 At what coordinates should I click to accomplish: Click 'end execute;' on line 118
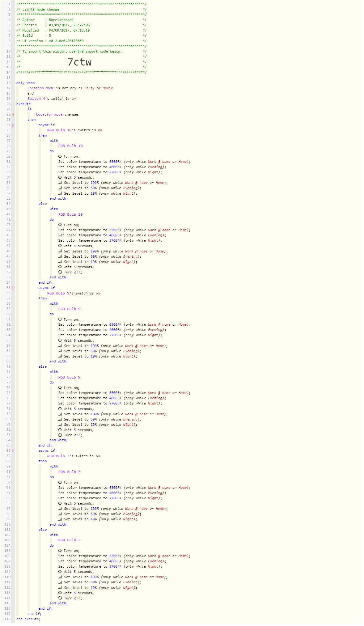28,619
